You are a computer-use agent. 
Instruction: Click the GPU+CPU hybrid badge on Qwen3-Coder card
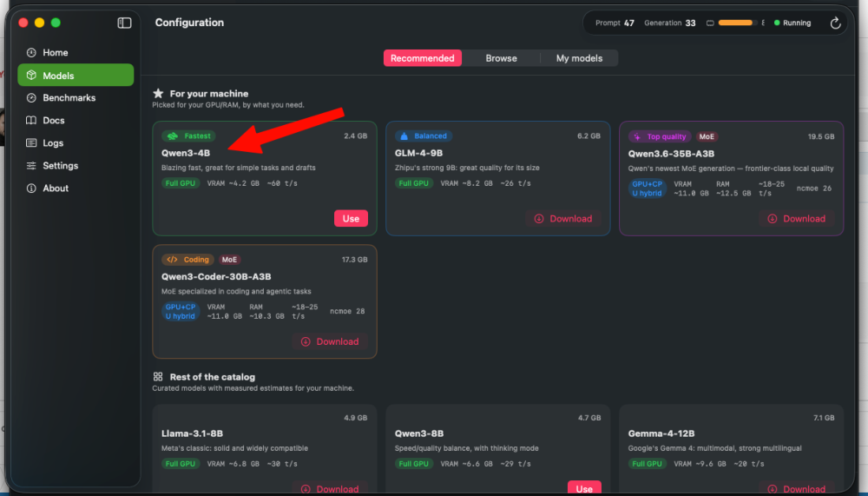[181, 312]
